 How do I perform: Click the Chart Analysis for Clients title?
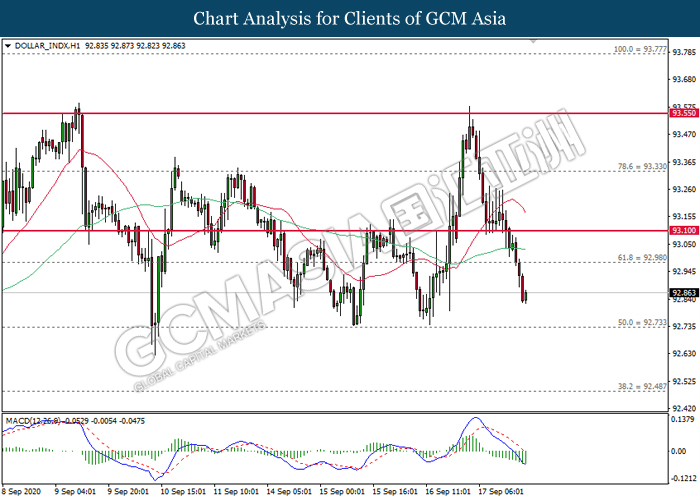pyautogui.click(x=350, y=18)
